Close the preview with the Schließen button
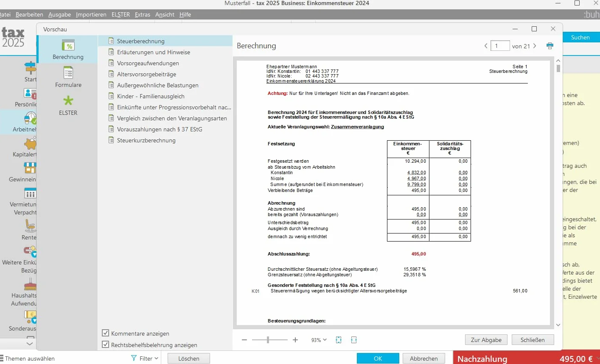This screenshot has height=364, width=600. [533, 340]
